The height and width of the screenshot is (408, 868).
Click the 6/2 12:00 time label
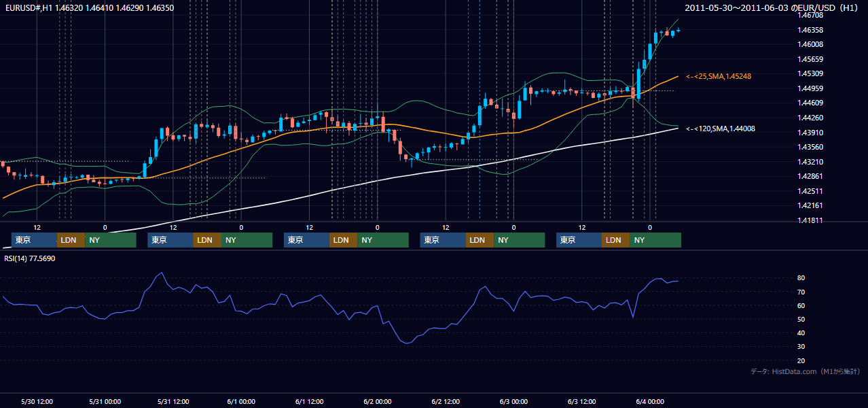446,401
